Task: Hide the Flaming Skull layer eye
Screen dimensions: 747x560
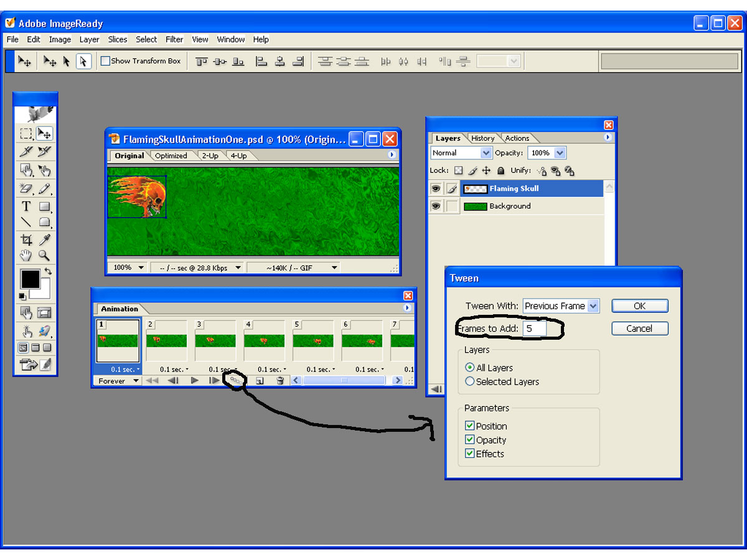Action: [x=436, y=189]
